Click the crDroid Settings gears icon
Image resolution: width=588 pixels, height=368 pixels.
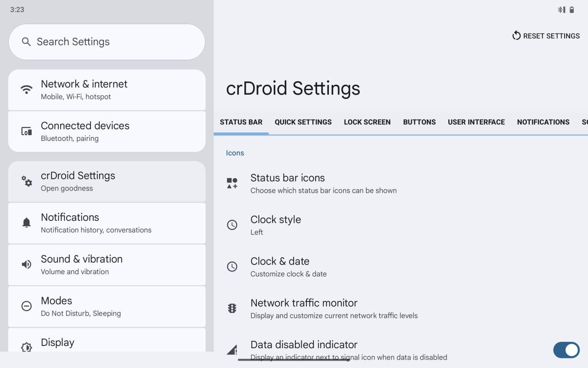tap(27, 181)
